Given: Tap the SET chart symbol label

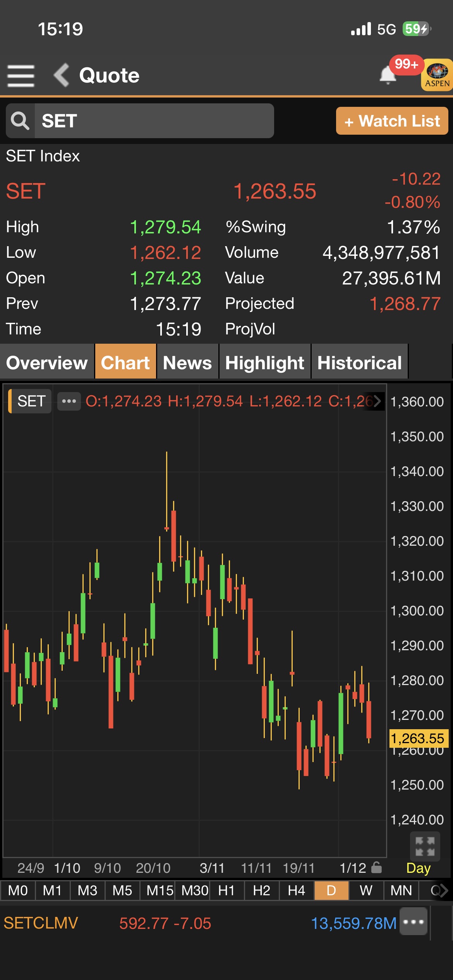Looking at the screenshot, I should coord(31,401).
